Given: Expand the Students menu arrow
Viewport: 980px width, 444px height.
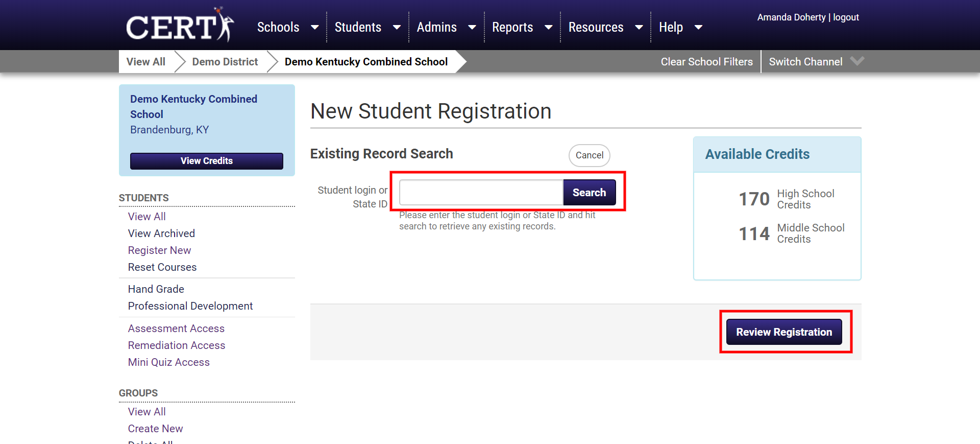Looking at the screenshot, I should click(x=397, y=28).
